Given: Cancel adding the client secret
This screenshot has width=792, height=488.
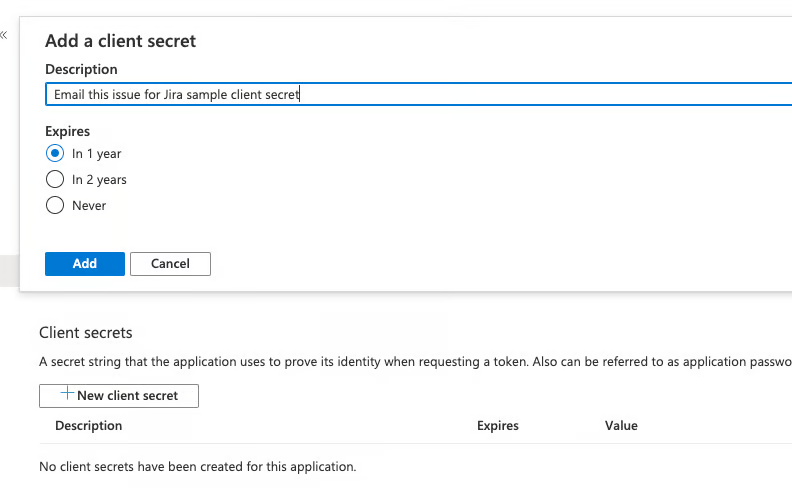Looking at the screenshot, I should click(x=170, y=263).
